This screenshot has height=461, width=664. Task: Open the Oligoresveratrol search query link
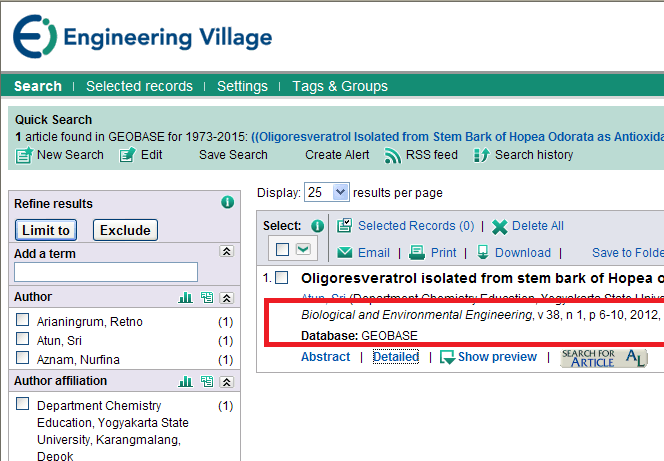pyautogui.click(x=457, y=137)
